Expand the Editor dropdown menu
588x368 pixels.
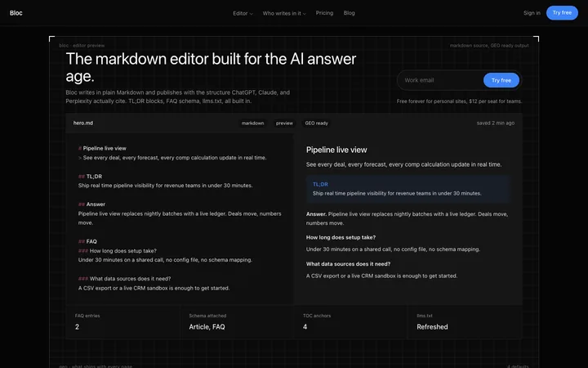243,13
